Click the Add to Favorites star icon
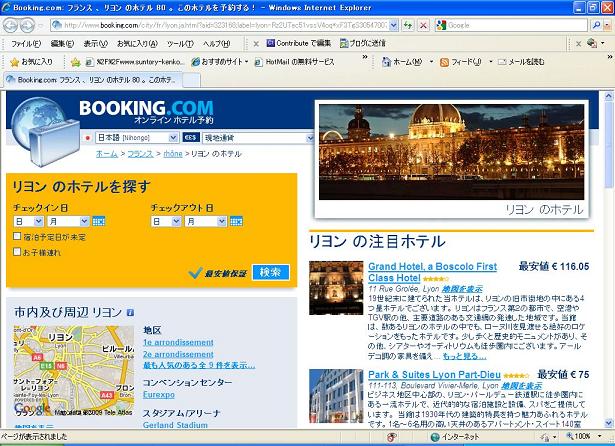This screenshot has height=446, width=615. [75, 62]
